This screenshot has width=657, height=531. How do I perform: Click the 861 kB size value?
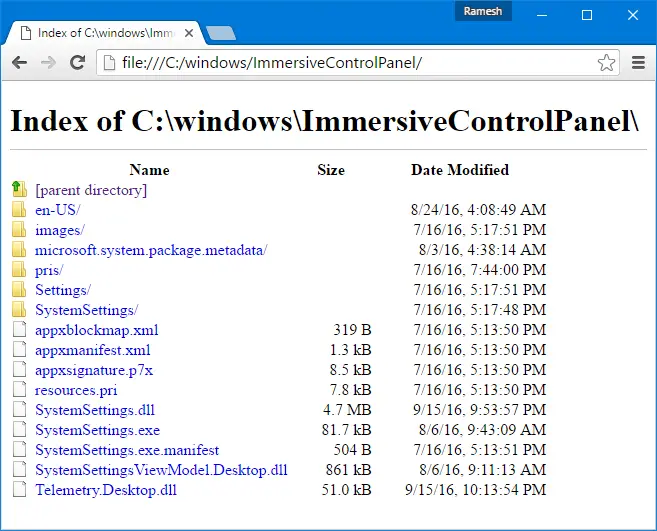(x=349, y=470)
